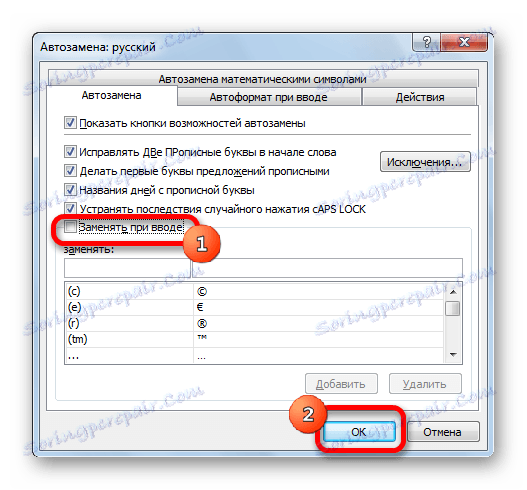Open the Исключения... button
Screen dimensions: 527x490
point(425,162)
